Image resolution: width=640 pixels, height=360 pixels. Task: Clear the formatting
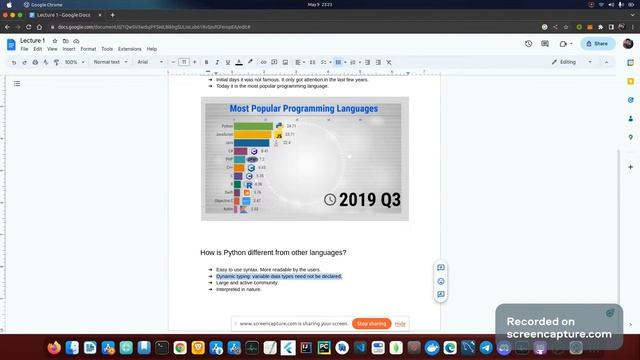point(389,62)
